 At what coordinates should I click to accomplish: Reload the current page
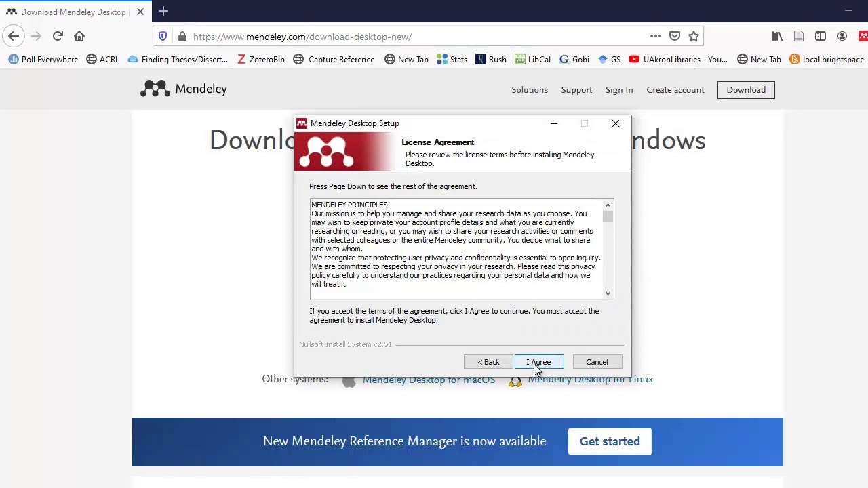pos(58,37)
